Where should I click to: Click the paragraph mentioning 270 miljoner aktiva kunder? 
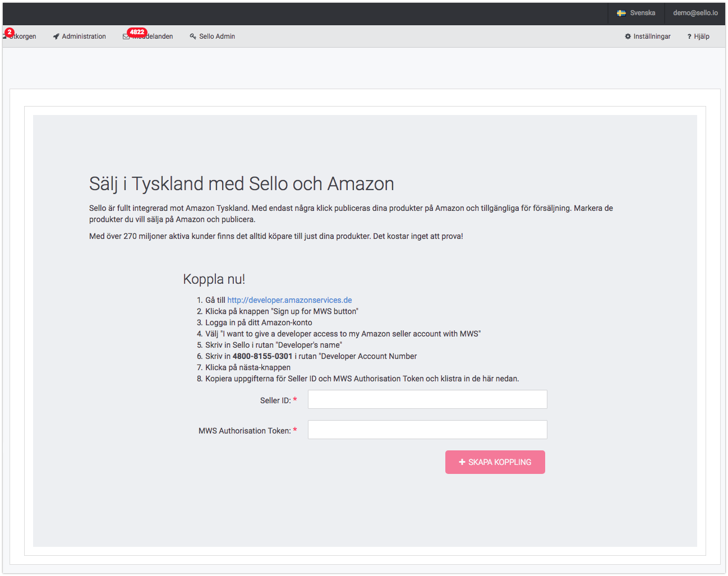276,236
